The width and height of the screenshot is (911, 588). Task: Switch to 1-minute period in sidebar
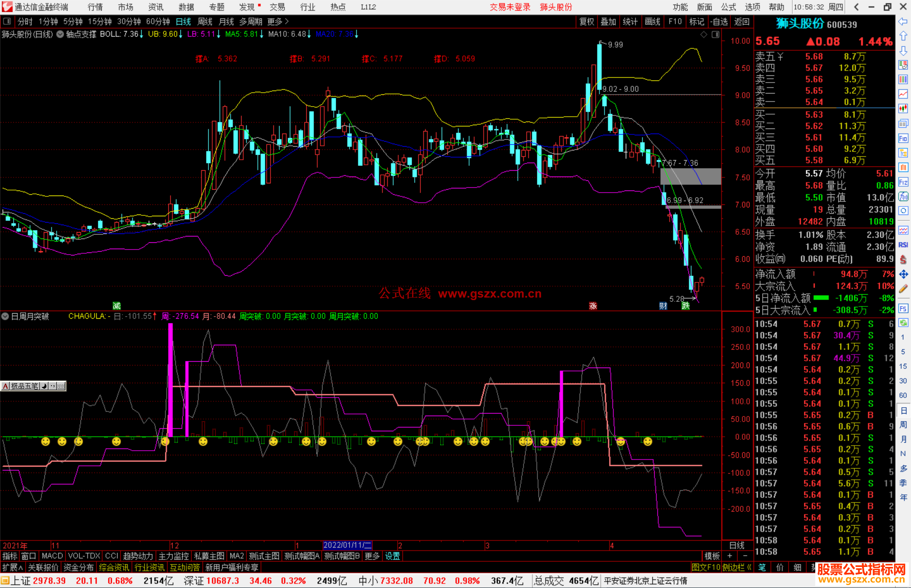point(903,337)
